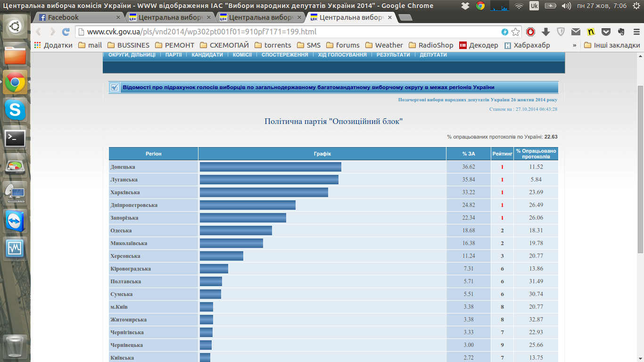Open Skype from the Ubuntu launcher
This screenshot has height=362, width=644.
coord(15,110)
